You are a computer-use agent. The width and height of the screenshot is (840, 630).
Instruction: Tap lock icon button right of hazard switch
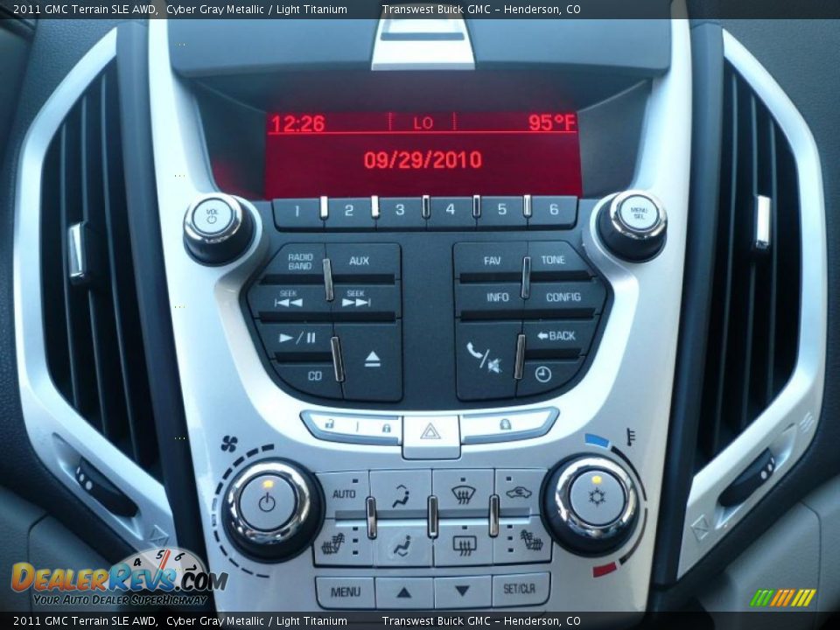(x=506, y=424)
